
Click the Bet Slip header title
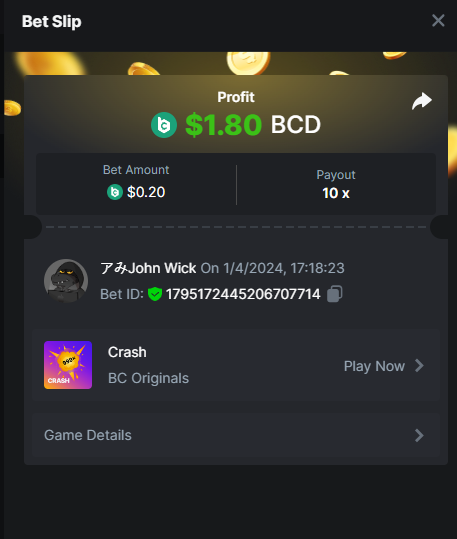pyautogui.click(x=52, y=21)
